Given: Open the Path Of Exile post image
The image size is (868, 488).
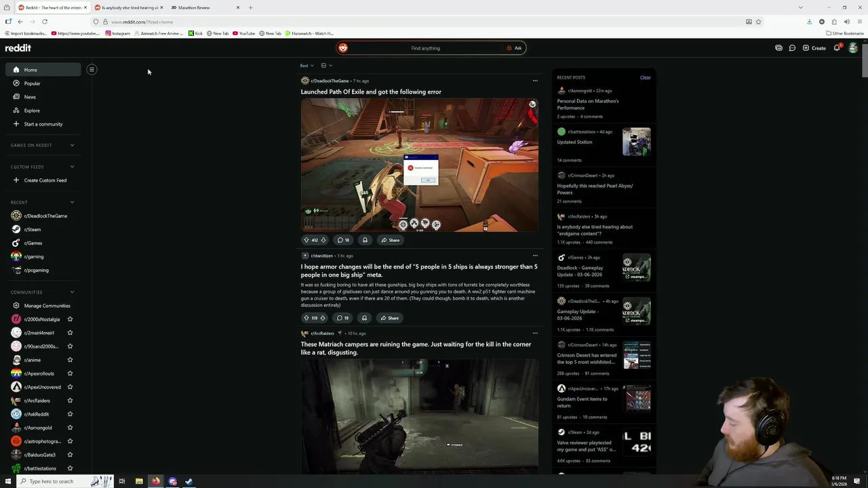Looking at the screenshot, I should click(x=420, y=165).
